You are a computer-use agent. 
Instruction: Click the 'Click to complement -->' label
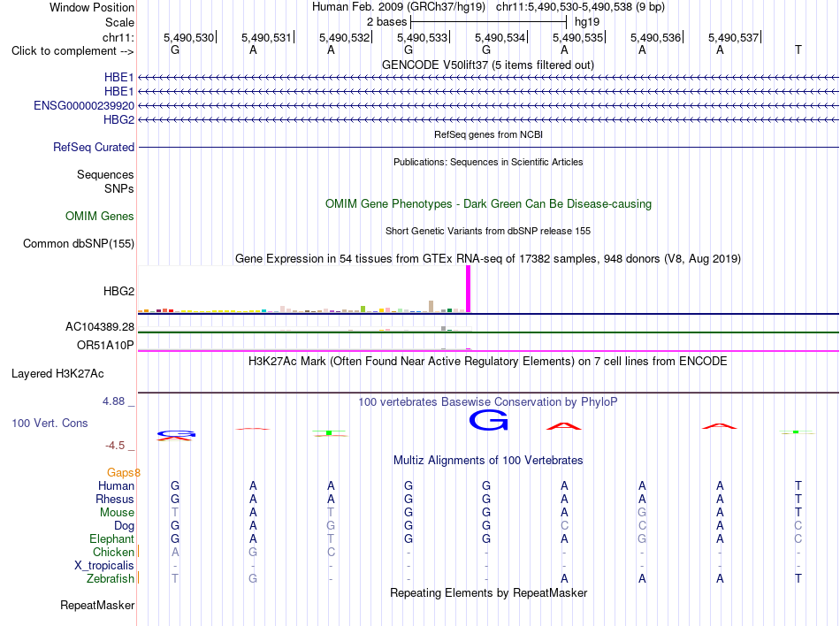click(x=73, y=51)
